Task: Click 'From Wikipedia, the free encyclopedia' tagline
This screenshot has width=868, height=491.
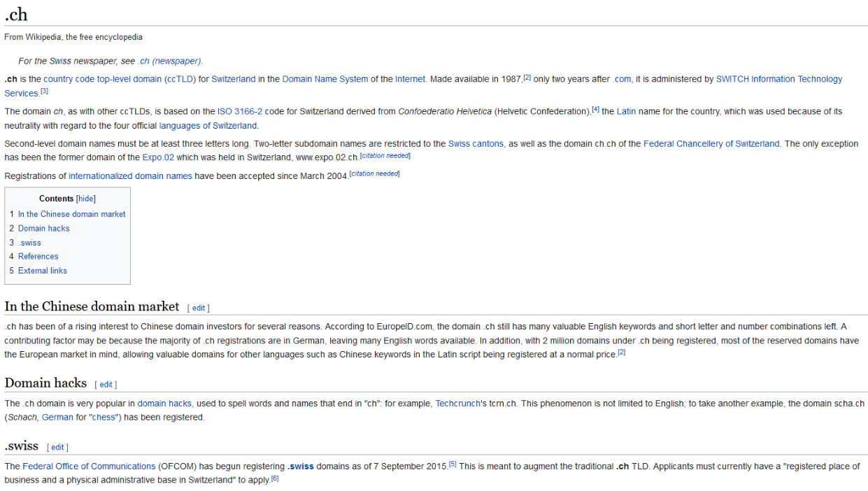Action: click(73, 37)
